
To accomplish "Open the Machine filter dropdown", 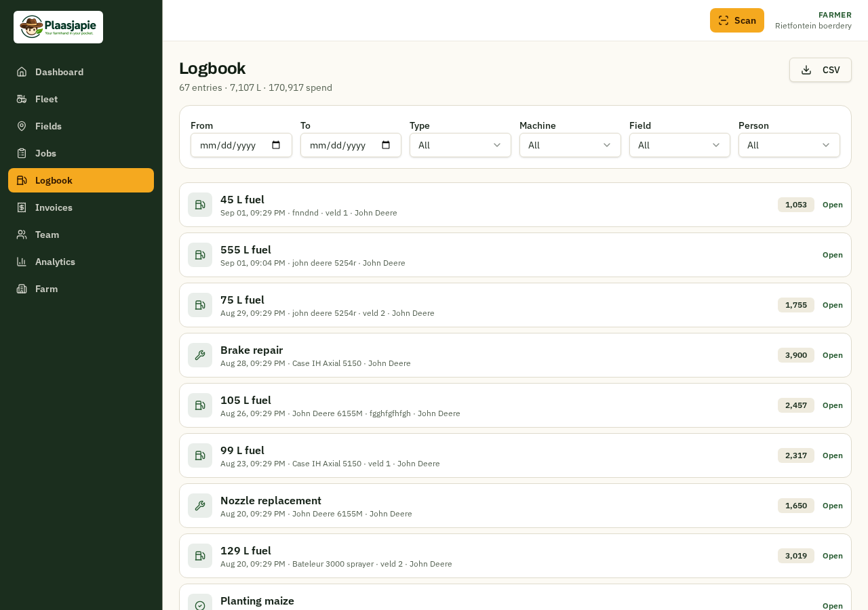I will click(570, 145).
